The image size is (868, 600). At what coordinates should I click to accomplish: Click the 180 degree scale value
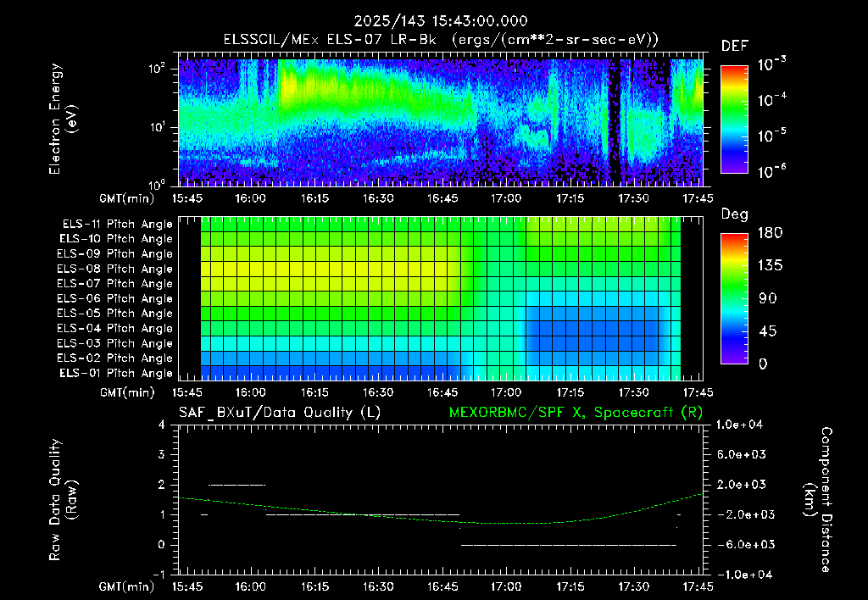(770, 233)
